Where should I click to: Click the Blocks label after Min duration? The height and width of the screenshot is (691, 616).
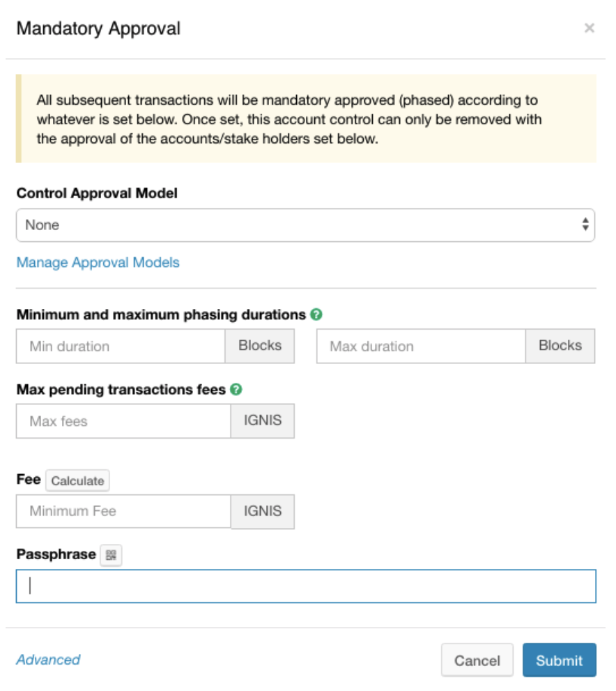pyautogui.click(x=260, y=346)
